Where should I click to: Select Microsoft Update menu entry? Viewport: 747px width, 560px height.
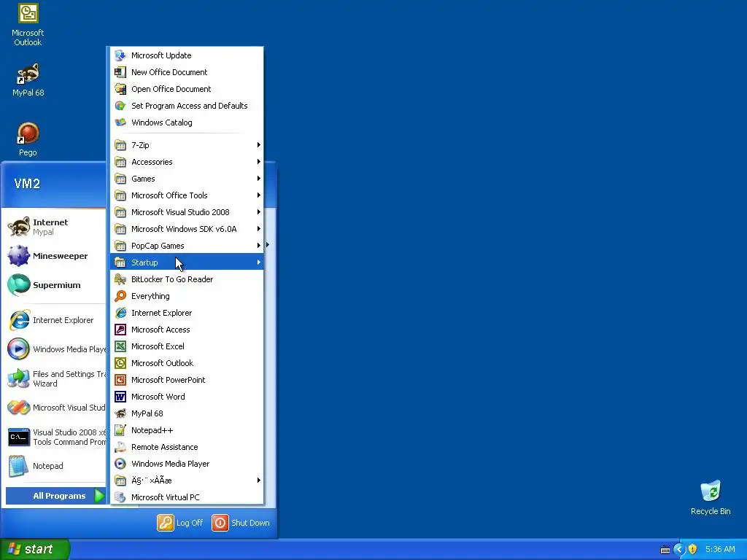(x=187, y=55)
